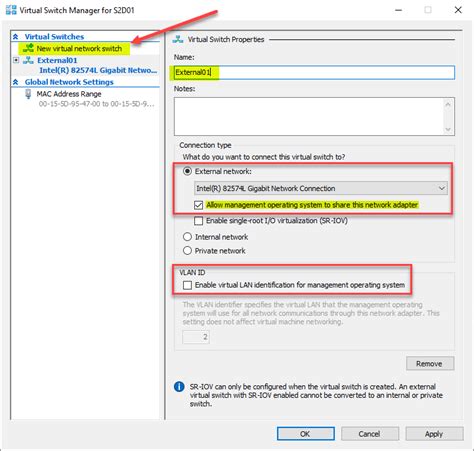The width and height of the screenshot is (474, 451).
Task: Select the Private network radio button
Action: (188, 251)
